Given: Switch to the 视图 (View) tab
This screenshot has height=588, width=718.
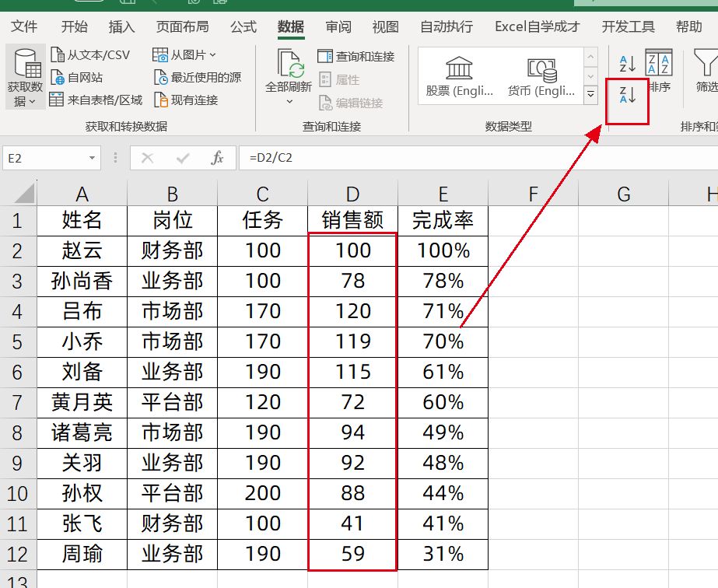Looking at the screenshot, I should [x=386, y=26].
